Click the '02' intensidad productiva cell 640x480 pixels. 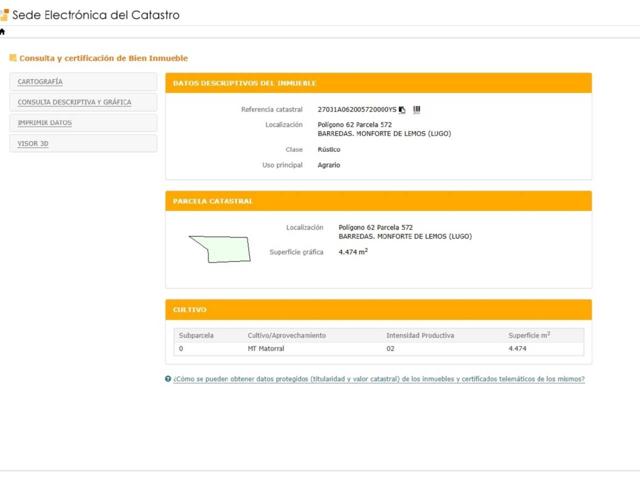[x=390, y=349]
